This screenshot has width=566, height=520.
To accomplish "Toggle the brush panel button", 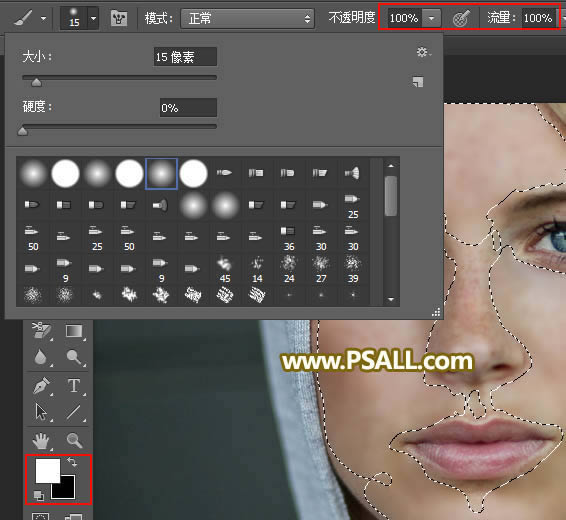I will pyautogui.click(x=119, y=17).
